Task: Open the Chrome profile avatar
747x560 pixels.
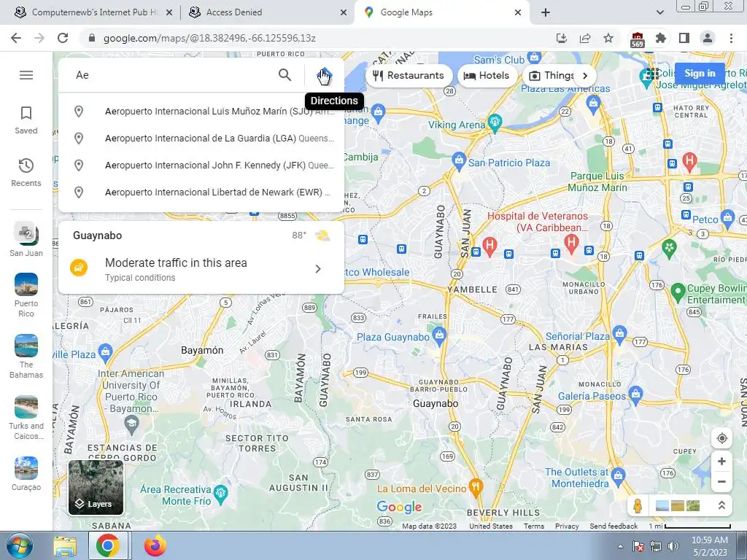Action: [x=708, y=38]
